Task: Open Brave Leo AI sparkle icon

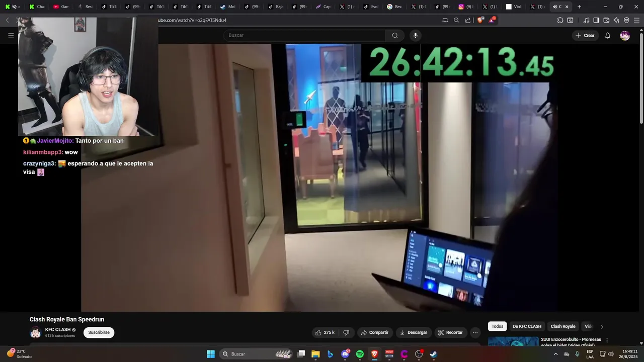Action: click(616, 20)
